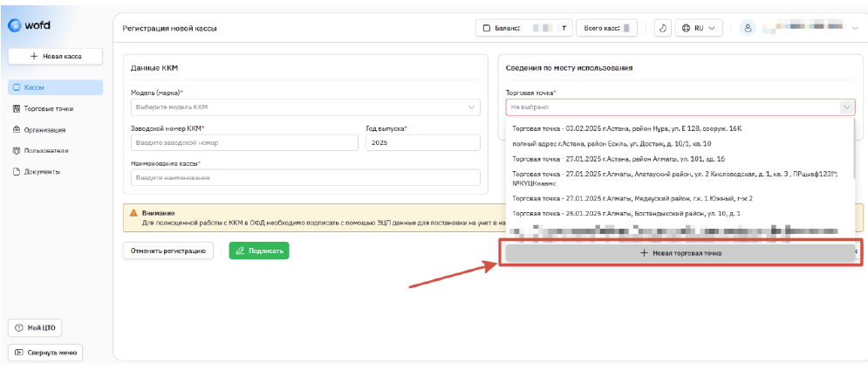This screenshot has width=868, height=371.
Task: Click the user avatar icon in header
Action: point(748,28)
